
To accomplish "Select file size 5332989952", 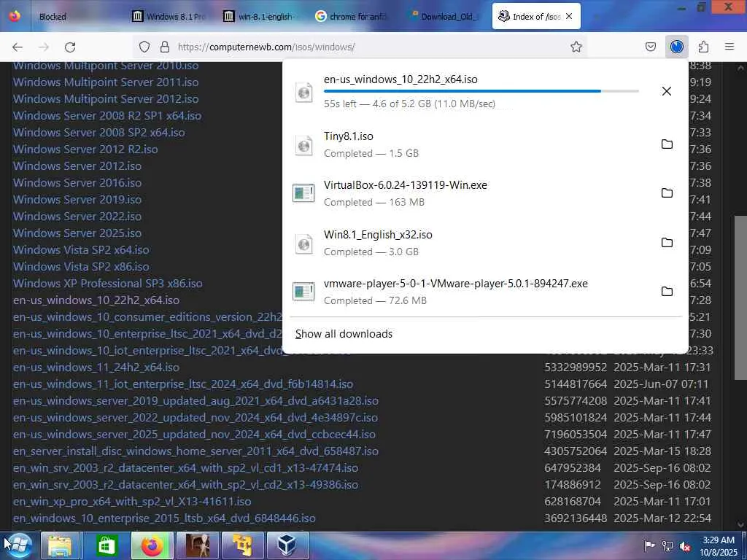I will (576, 367).
